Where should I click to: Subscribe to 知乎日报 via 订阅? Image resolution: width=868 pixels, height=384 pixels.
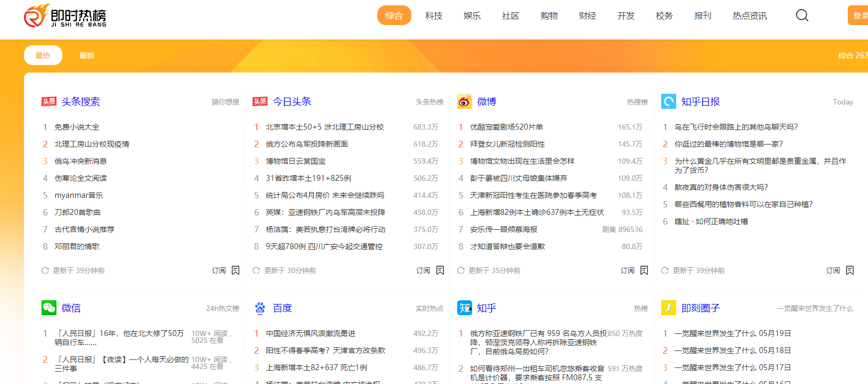(833, 270)
